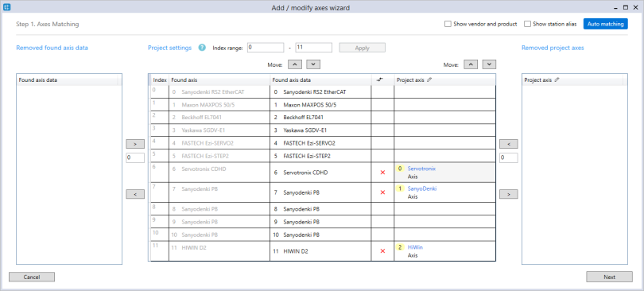This screenshot has height=291, width=644.
Task: Open the SanyoDenki project axis link
Action: pos(422,188)
